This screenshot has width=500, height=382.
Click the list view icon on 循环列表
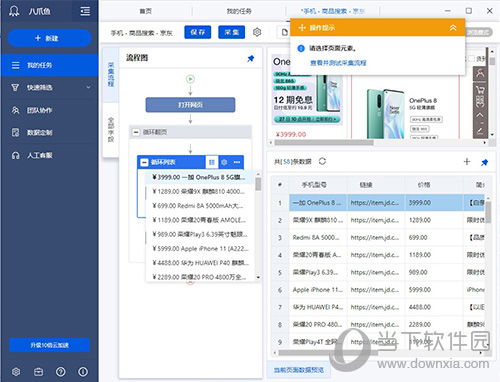tap(212, 162)
